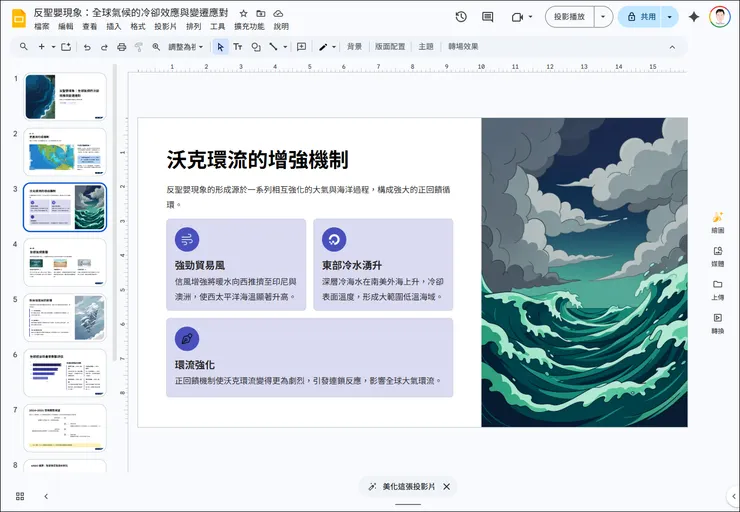Click the 轉場效果 transition button
This screenshot has width=740, height=512.
463,47
